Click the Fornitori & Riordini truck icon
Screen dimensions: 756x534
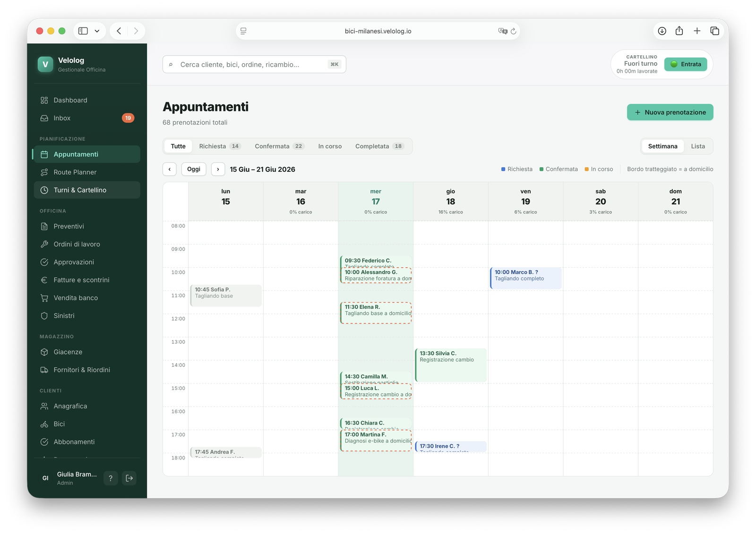tap(44, 370)
